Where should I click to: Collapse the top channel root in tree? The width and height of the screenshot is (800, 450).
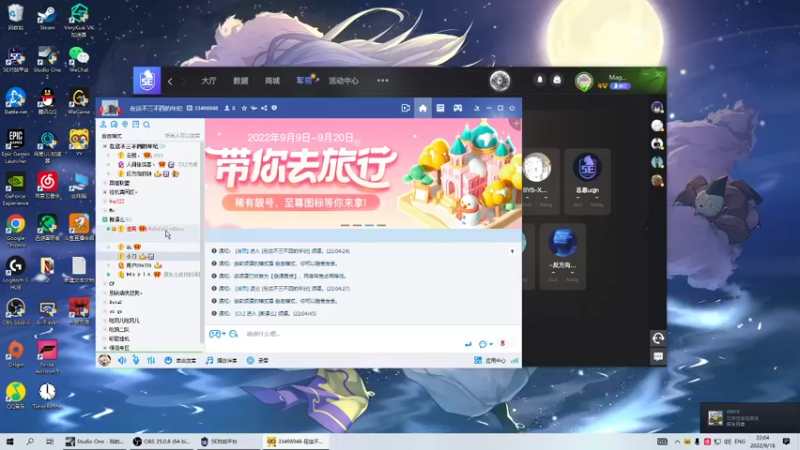pyautogui.click(x=105, y=146)
